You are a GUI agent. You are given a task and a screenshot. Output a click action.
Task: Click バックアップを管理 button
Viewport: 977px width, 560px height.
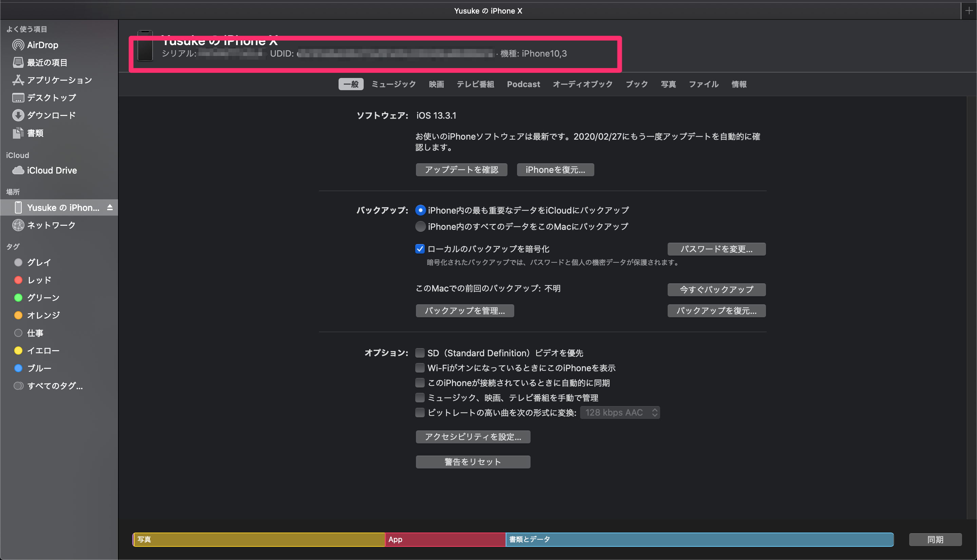point(465,311)
